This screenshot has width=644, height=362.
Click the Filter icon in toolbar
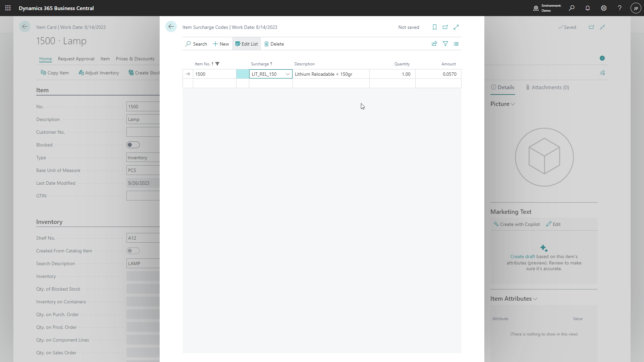coord(445,43)
